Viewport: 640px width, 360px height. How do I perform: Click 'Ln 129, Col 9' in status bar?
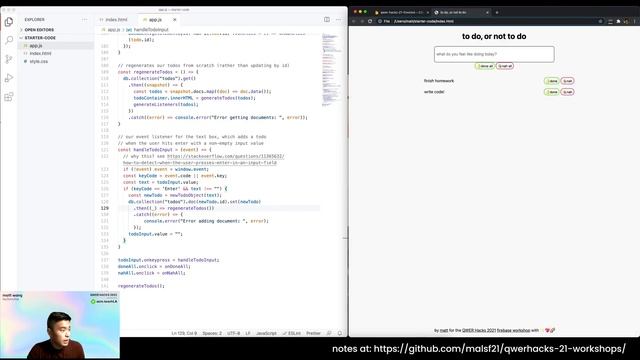(x=184, y=333)
